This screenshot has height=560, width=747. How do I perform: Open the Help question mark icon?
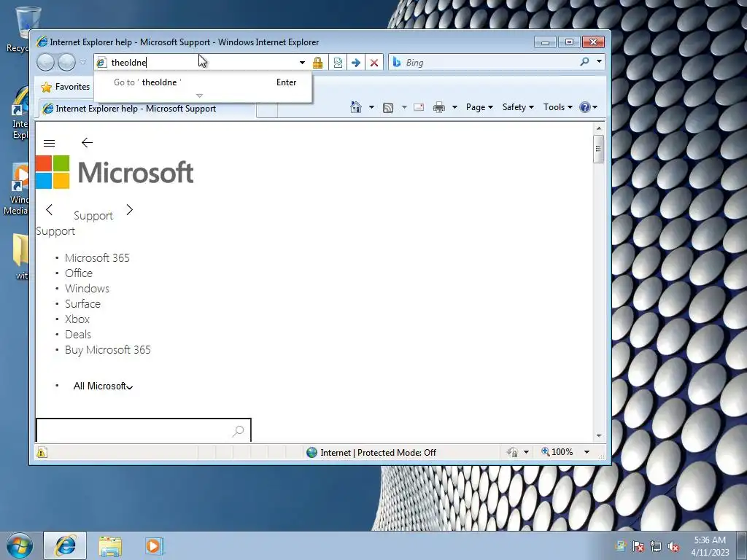pos(584,107)
